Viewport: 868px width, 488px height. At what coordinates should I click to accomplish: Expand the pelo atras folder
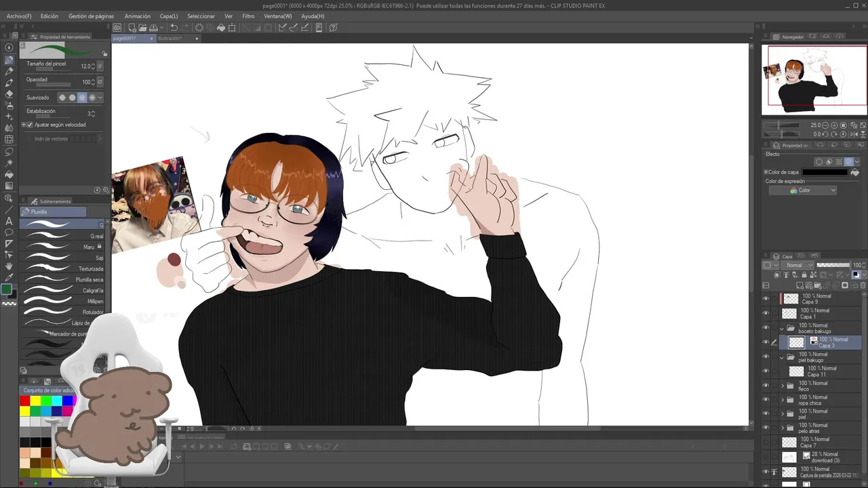(x=782, y=428)
